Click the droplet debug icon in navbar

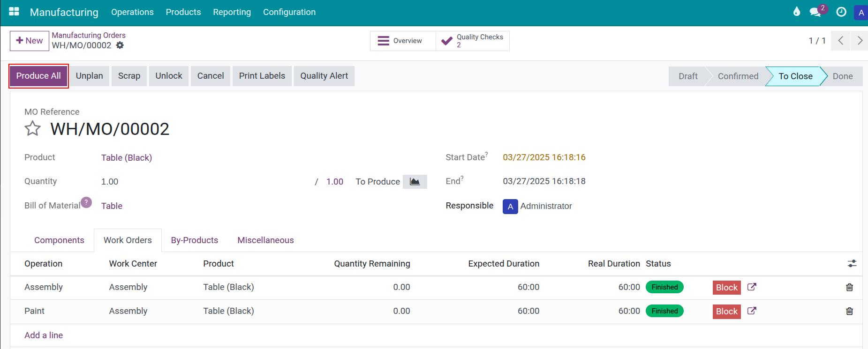[x=796, y=12]
